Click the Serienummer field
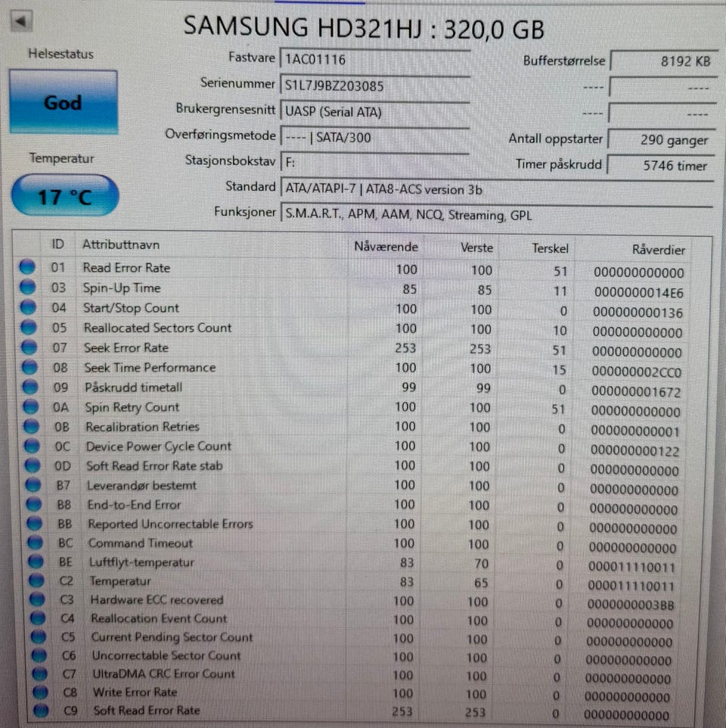This screenshot has height=728, width=726. pyautogui.click(x=375, y=86)
